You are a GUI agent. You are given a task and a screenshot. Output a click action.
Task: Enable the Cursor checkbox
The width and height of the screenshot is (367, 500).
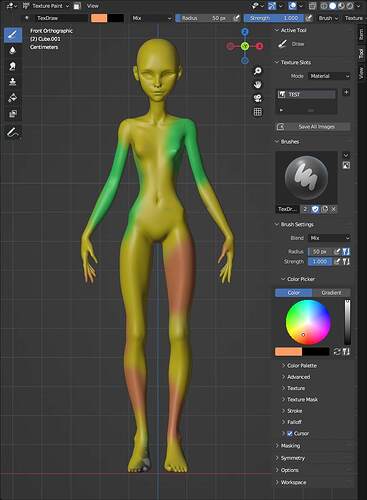pyautogui.click(x=290, y=434)
